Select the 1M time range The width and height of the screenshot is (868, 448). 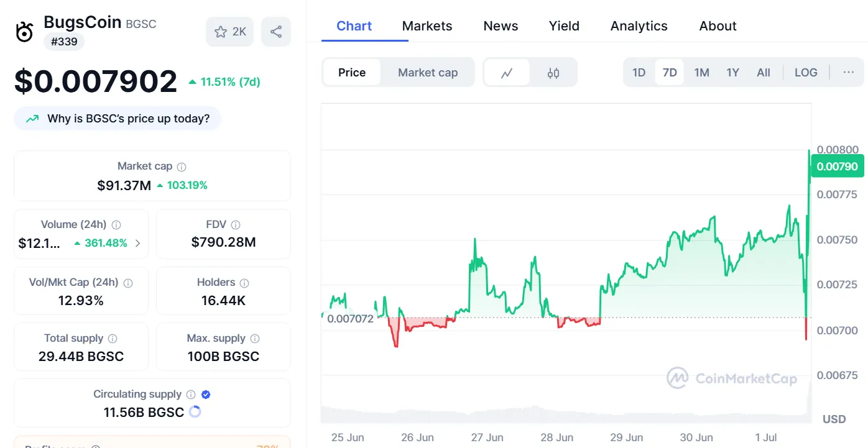(x=701, y=73)
